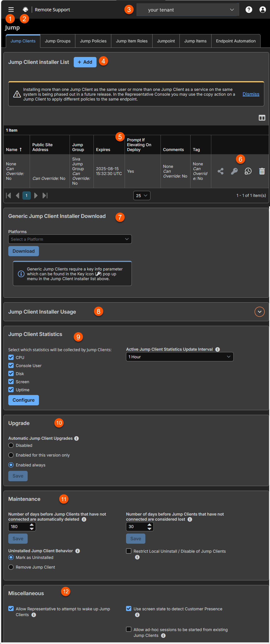Toggle Allow Representative to wake up Jump Clients

[11, 608]
